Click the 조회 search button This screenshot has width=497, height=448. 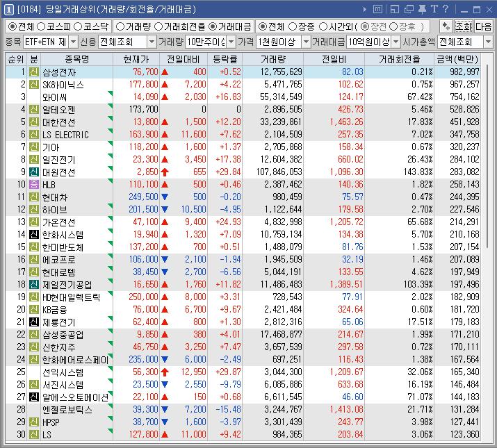(464, 26)
